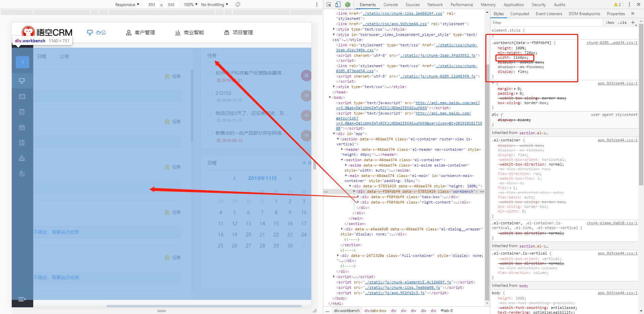Click div.tabs-box in the breadcrumb
The height and width of the screenshot is (314, 644).
(x=375, y=311)
